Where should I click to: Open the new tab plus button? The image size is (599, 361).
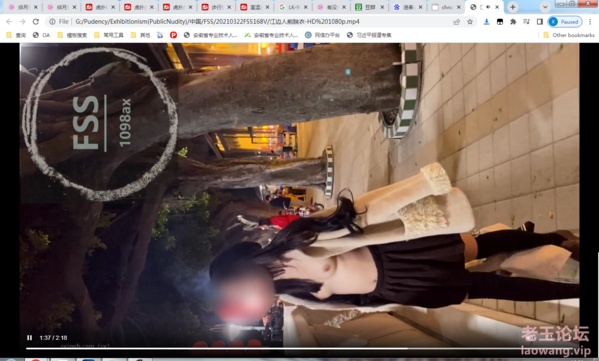click(x=513, y=7)
